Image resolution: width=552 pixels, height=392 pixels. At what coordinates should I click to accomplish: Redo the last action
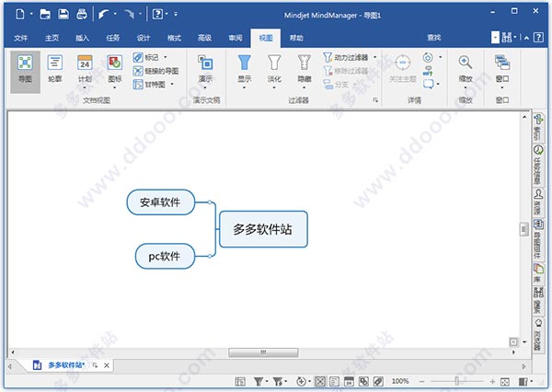(x=129, y=14)
